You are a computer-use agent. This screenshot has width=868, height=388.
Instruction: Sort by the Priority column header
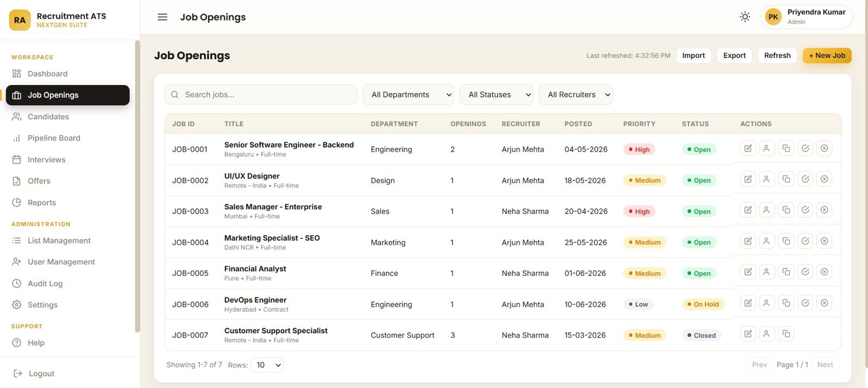(x=639, y=124)
